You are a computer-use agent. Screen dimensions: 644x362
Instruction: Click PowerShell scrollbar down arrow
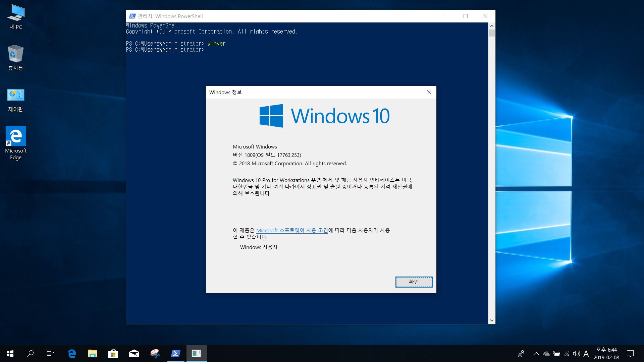pyautogui.click(x=492, y=320)
